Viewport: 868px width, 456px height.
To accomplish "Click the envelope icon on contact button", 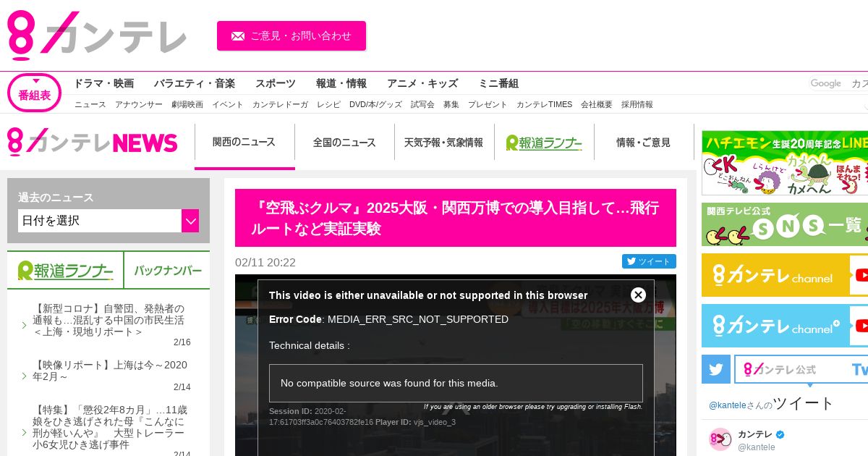I will point(238,36).
